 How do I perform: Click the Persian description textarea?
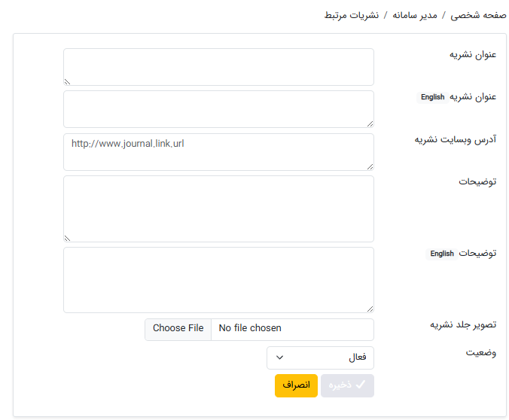coord(218,208)
